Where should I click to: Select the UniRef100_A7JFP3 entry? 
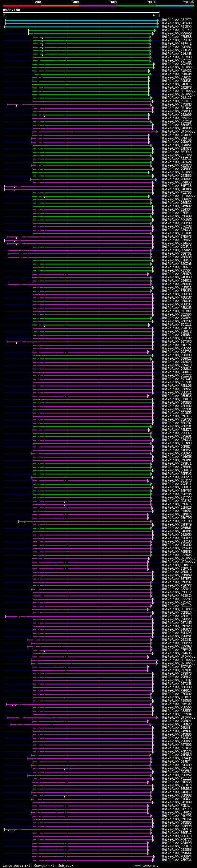point(177,50)
